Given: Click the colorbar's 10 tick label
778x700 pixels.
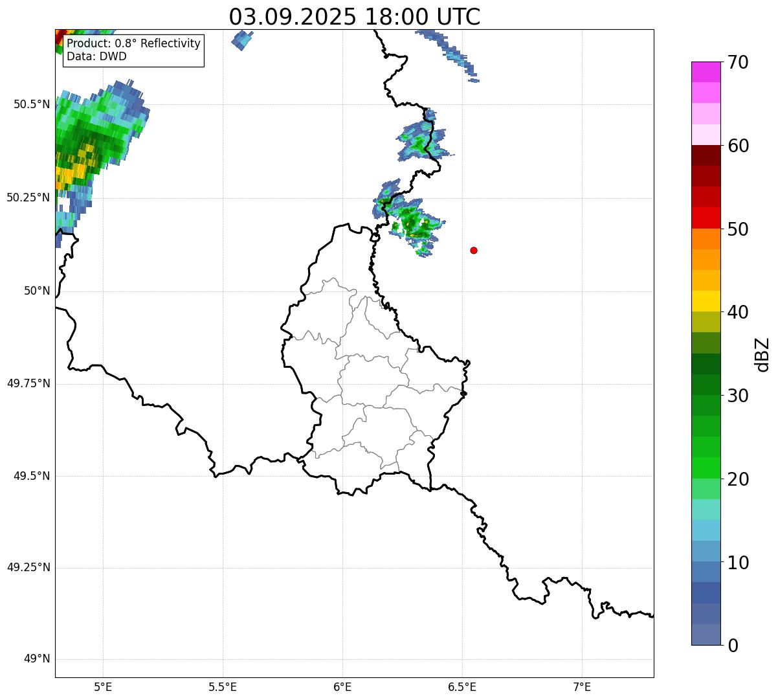Looking at the screenshot, I should pyautogui.click(x=738, y=562).
